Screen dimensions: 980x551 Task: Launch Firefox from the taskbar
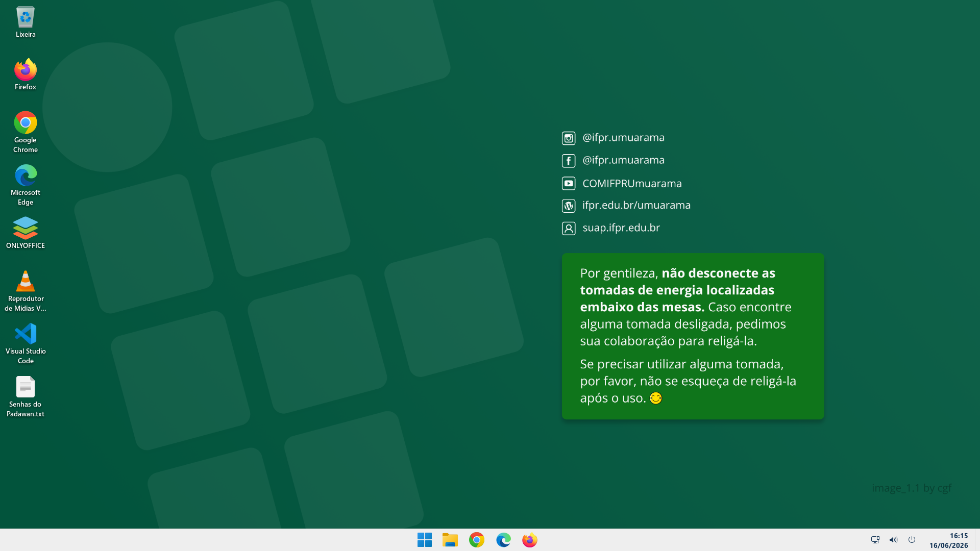point(530,540)
